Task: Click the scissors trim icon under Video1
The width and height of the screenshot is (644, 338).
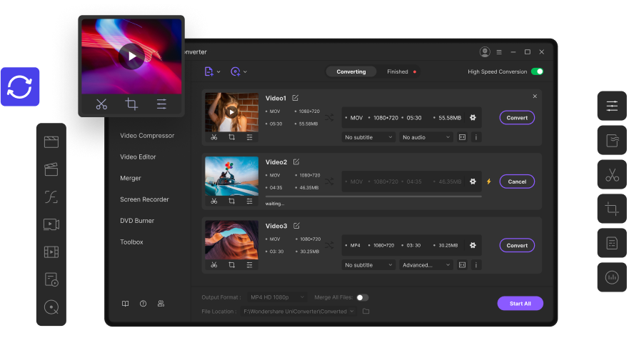Action: tap(213, 137)
